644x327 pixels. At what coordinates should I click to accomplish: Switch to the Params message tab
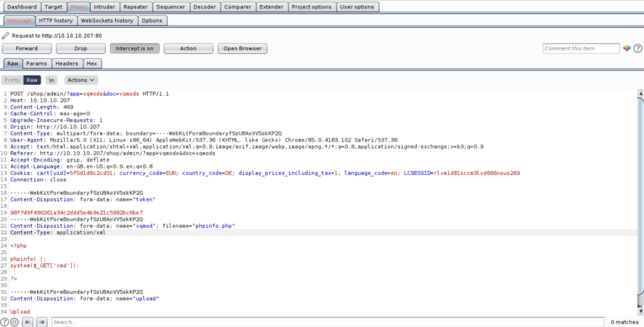click(x=37, y=64)
